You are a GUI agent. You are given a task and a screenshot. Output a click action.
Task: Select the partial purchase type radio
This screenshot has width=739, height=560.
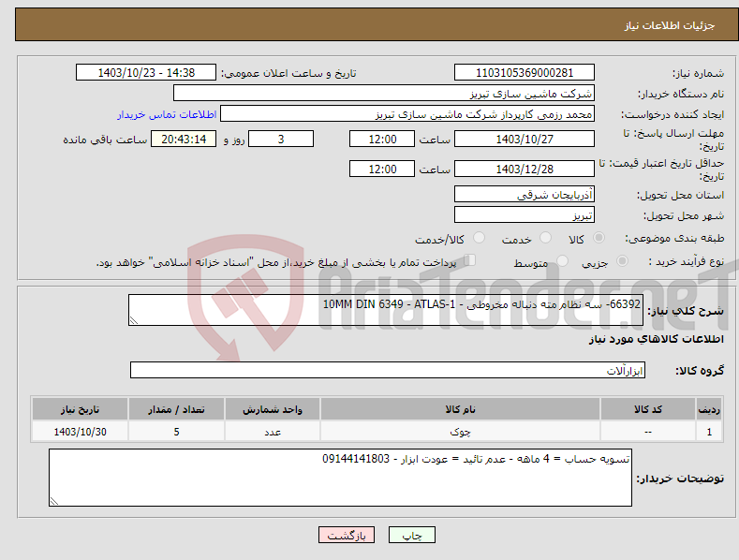click(x=622, y=261)
